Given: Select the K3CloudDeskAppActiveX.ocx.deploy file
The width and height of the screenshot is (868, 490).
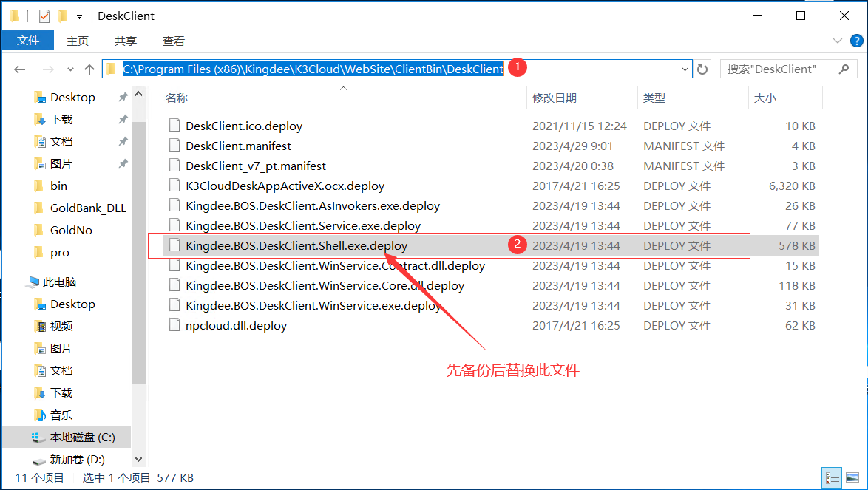Looking at the screenshot, I should click(x=285, y=186).
